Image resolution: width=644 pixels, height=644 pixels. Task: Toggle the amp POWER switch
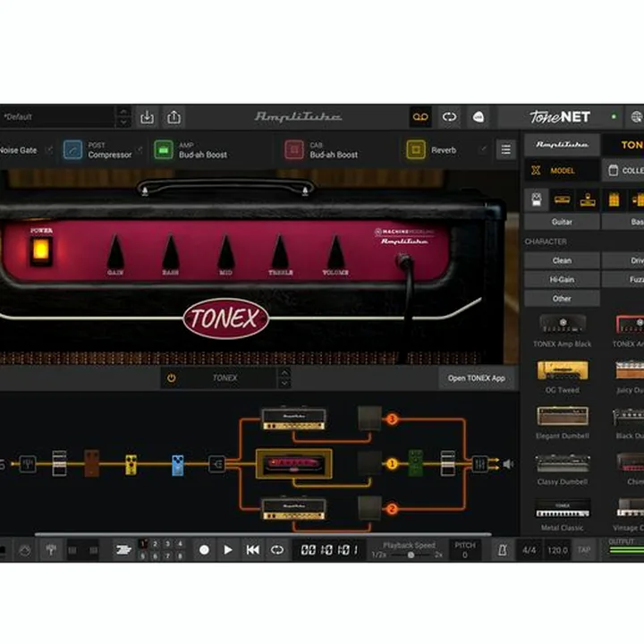[x=40, y=250]
